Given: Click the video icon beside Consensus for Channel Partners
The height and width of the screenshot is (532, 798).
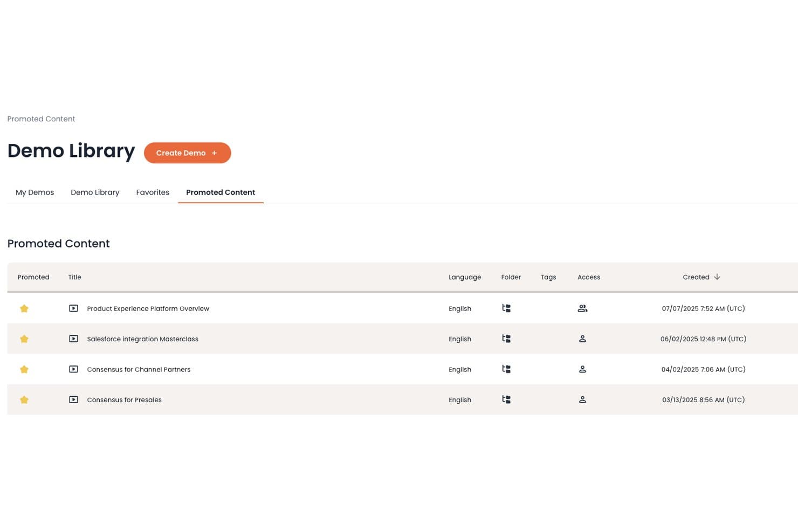Looking at the screenshot, I should tap(74, 369).
